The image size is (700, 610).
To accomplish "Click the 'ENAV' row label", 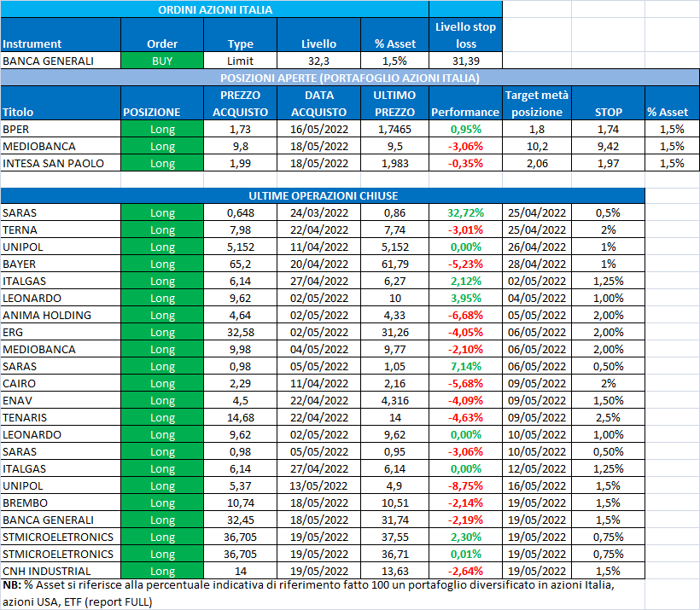I will point(61,400).
